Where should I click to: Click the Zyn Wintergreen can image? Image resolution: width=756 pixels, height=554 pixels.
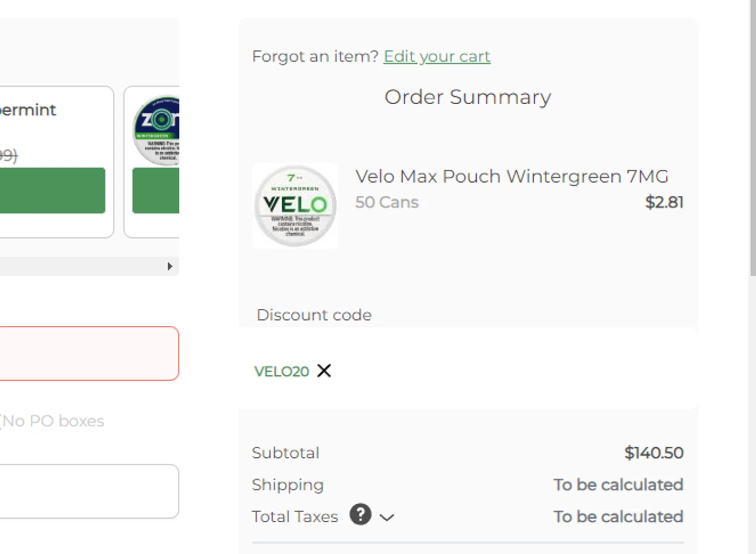(x=157, y=130)
